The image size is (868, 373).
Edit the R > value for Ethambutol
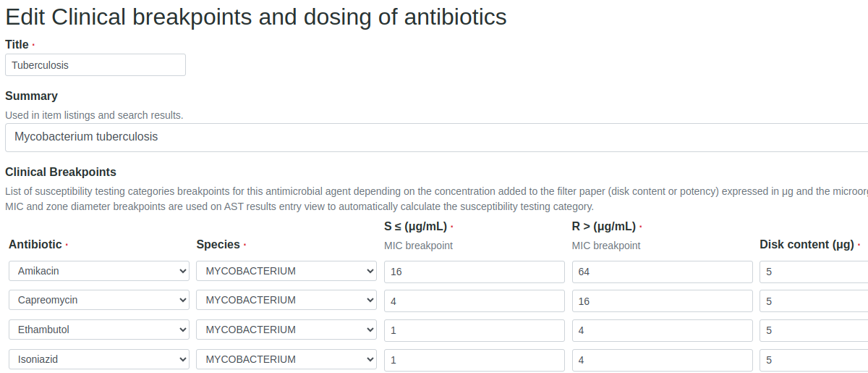(662, 331)
